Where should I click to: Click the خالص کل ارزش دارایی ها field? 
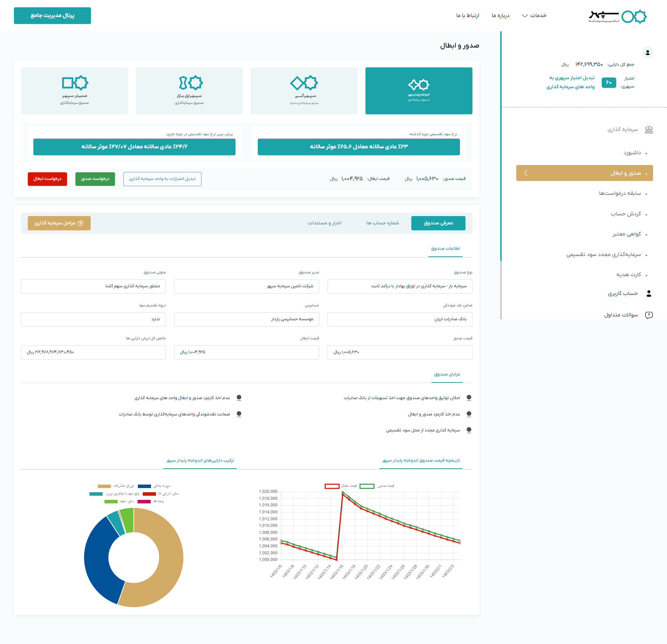(93, 352)
